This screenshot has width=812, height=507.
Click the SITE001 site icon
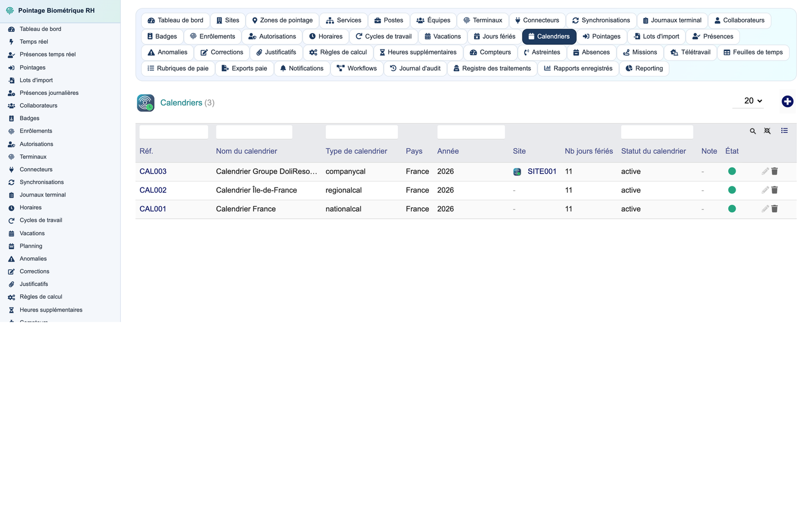pos(517,172)
